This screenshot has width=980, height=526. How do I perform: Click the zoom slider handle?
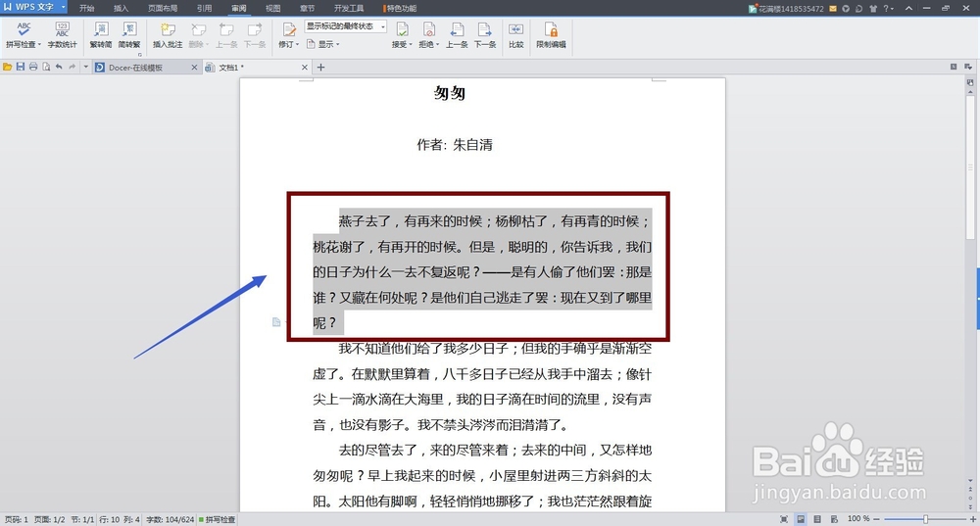(926, 519)
